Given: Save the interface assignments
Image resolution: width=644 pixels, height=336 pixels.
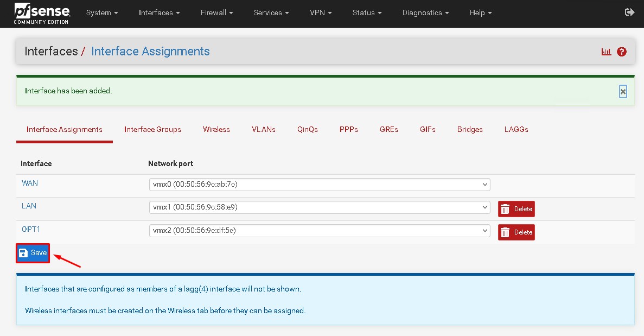Looking at the screenshot, I should click(33, 253).
